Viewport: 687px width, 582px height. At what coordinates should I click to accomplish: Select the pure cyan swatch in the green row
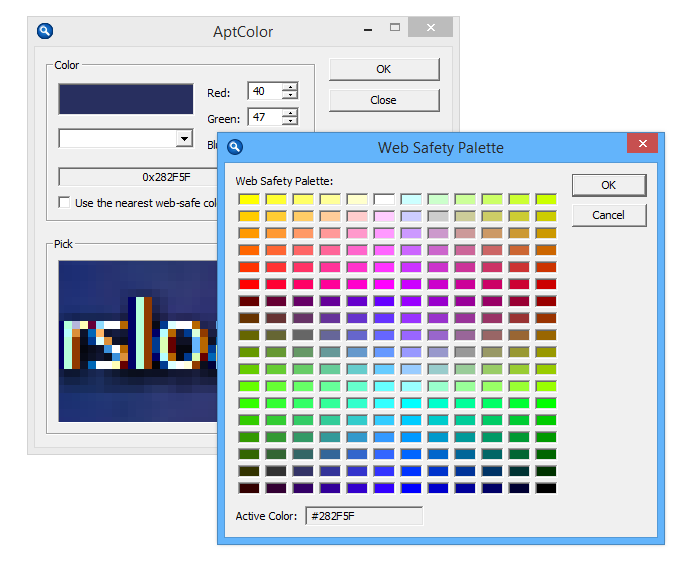click(411, 403)
